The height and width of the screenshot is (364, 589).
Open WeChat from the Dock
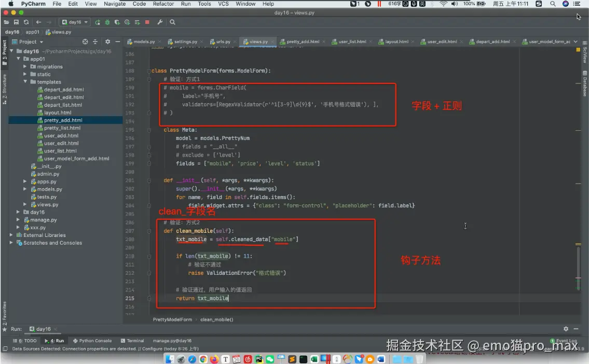tap(270, 359)
